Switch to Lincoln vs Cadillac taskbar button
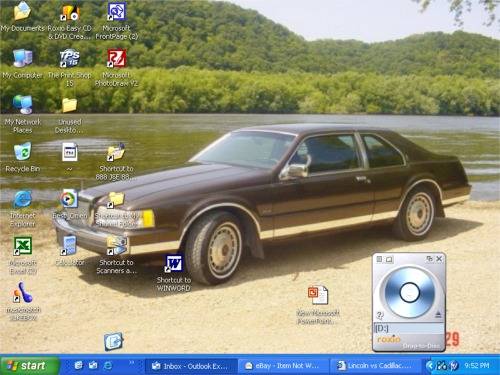Image resolution: width=500 pixels, height=375 pixels. (x=375, y=366)
